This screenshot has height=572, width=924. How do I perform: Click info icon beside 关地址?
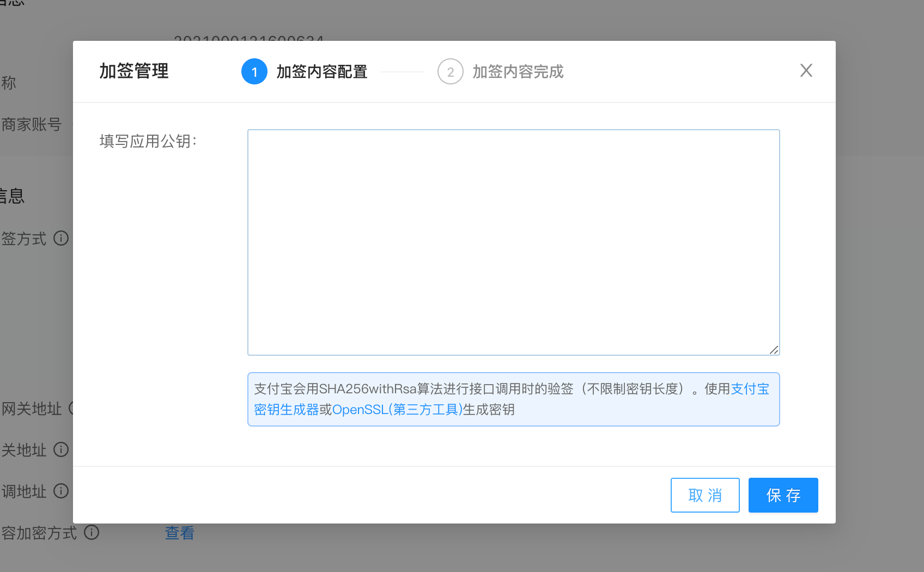[61, 449]
